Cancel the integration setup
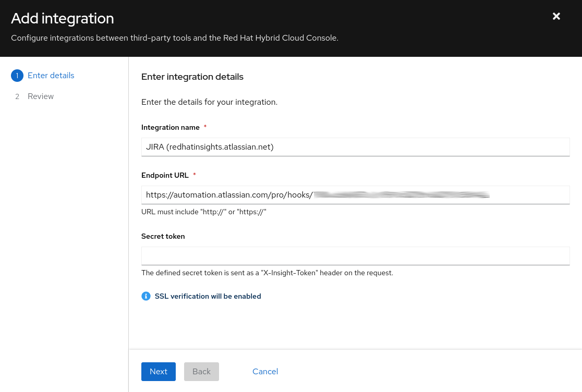 (265, 372)
